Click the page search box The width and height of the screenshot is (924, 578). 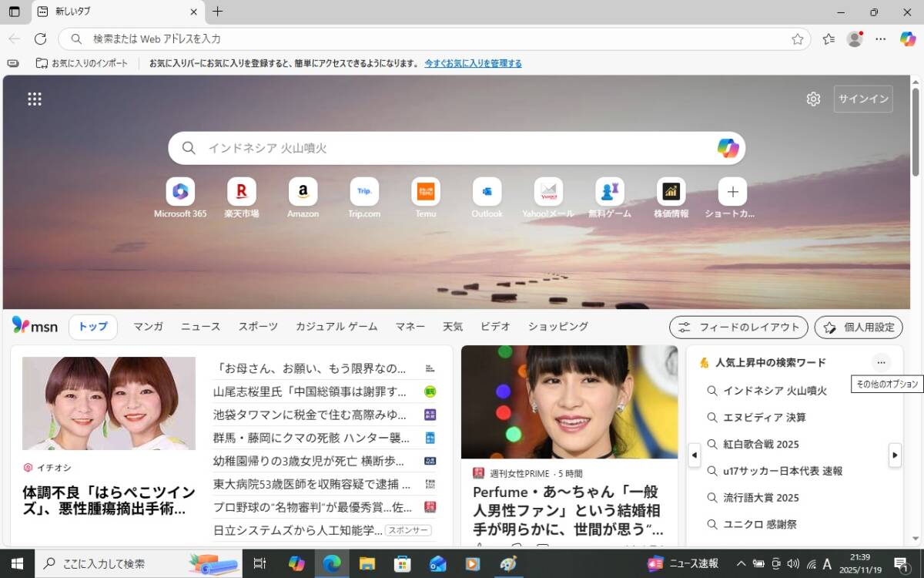coord(457,148)
